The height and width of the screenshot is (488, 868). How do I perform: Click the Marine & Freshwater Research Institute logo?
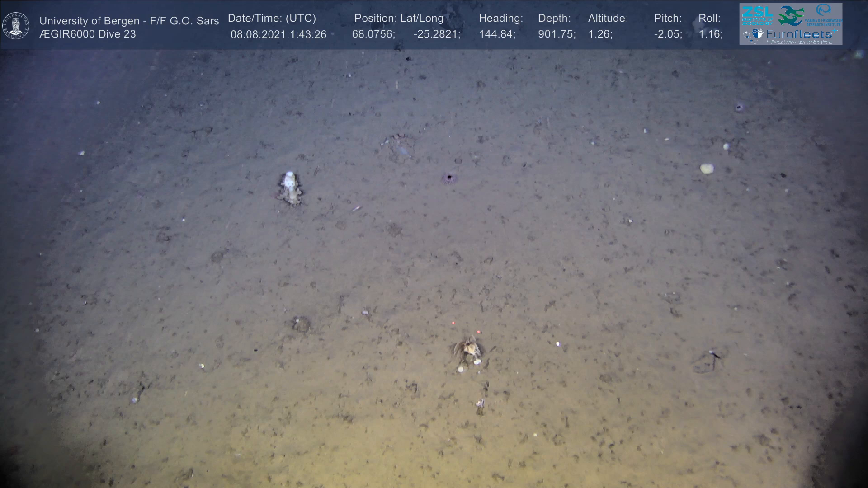point(824,14)
